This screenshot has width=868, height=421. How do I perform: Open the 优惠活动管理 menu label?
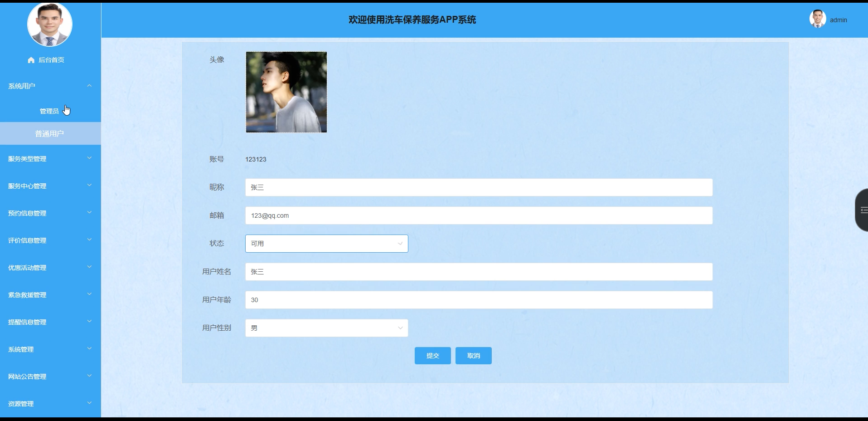tap(27, 268)
